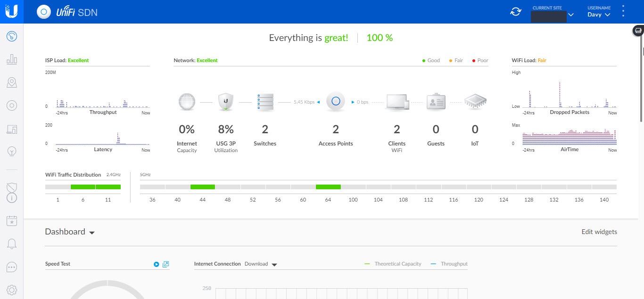Open security shield info sidebar icon
The width and height of the screenshot is (644, 299).
12,193
